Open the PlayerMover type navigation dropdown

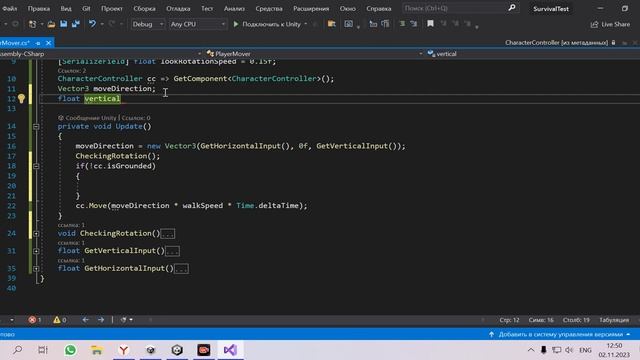pos(314,54)
